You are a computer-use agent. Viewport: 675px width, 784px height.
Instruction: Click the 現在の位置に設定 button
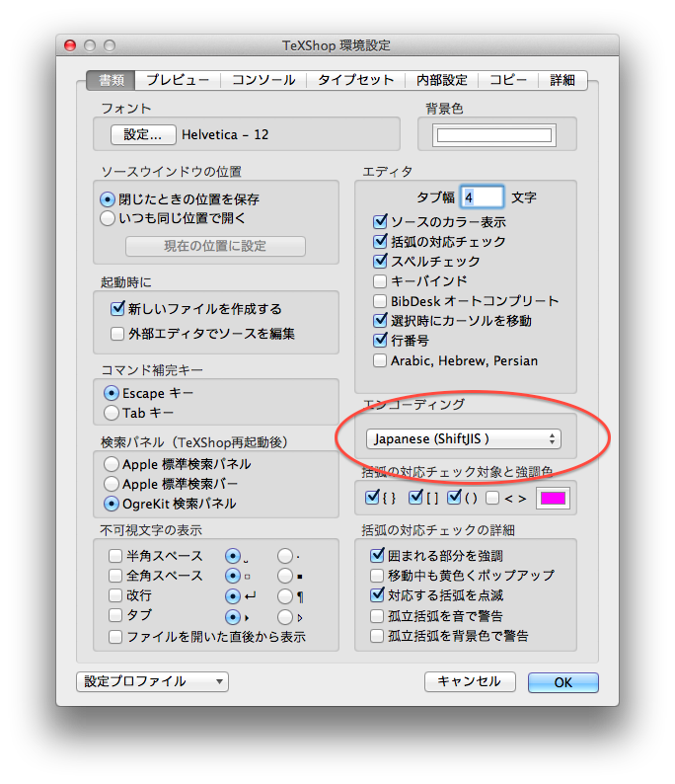pos(215,246)
